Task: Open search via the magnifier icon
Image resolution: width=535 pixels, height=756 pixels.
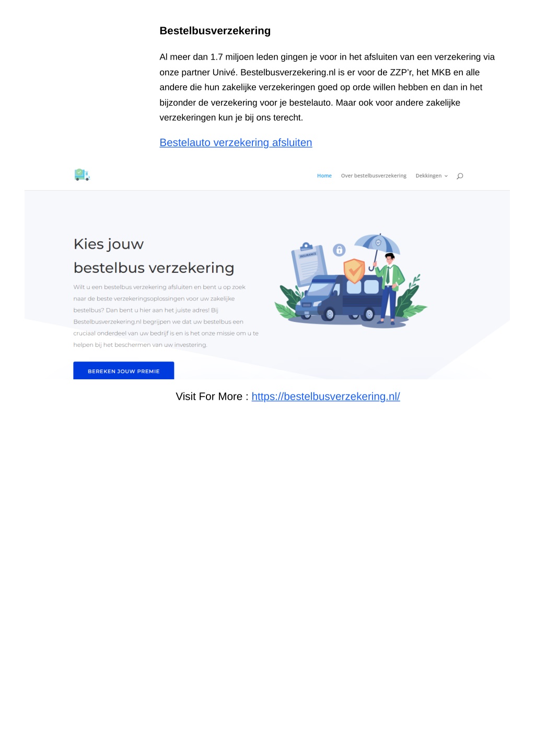Action: [460, 176]
